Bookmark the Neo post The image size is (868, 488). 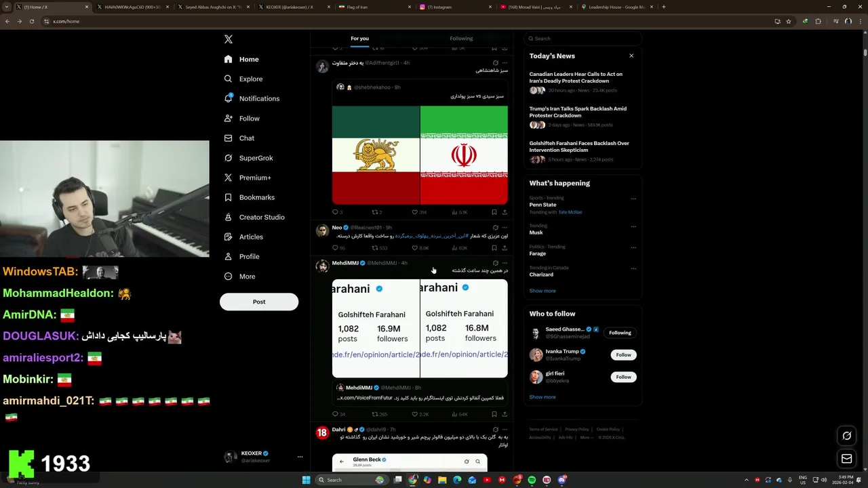(494, 248)
